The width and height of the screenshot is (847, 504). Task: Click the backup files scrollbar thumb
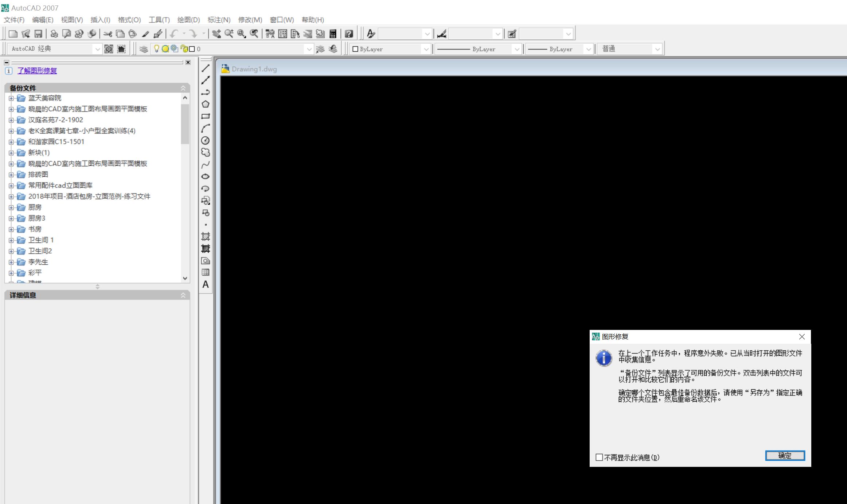click(x=185, y=124)
